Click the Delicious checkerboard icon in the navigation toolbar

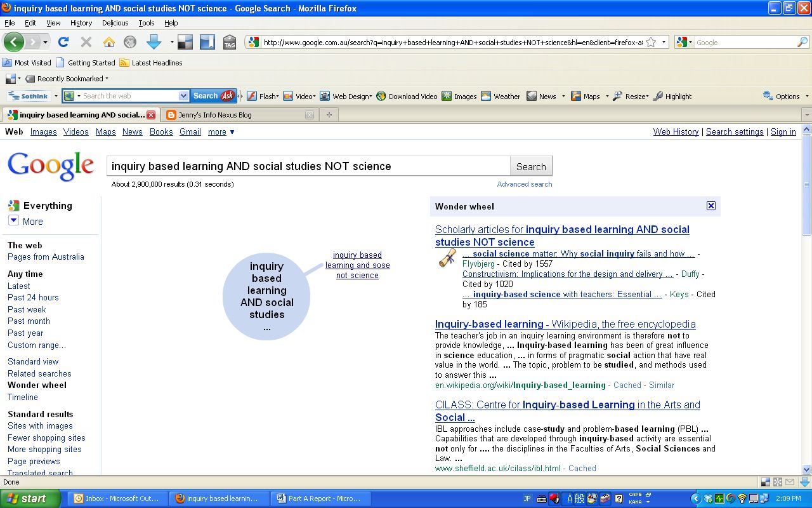(x=185, y=42)
